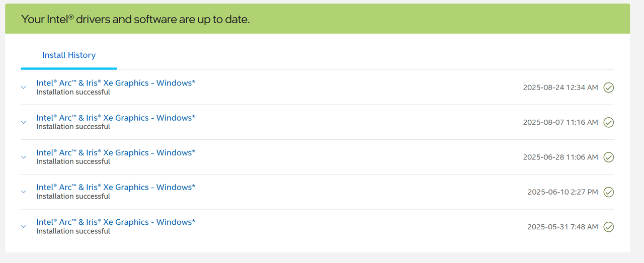Click success checkmark icon for 2025-06-28 install
The height and width of the screenshot is (263, 644).
[609, 157]
